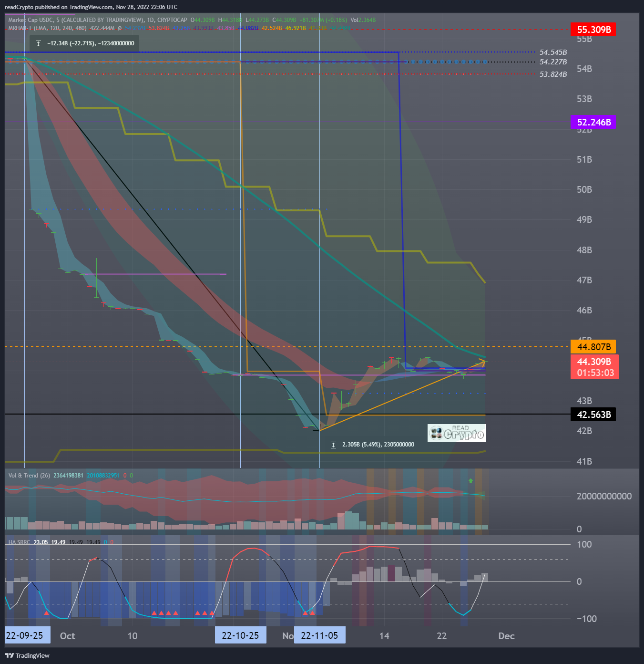Click the 46B price axis tick

click(x=584, y=310)
